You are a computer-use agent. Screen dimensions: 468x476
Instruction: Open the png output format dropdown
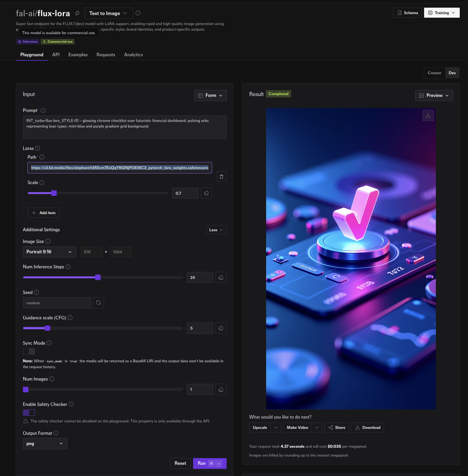pos(45,444)
